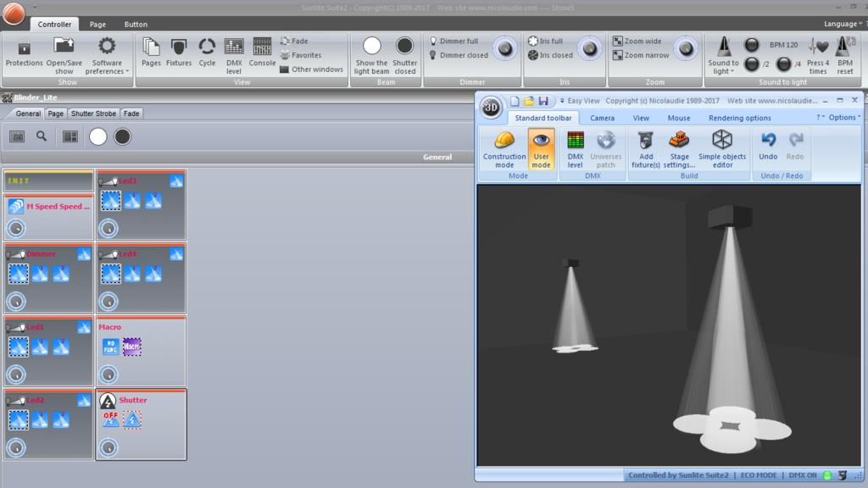Expand the Software preferences dropdown
Image resolution: width=868 pixels, height=488 pixels.
[x=107, y=55]
